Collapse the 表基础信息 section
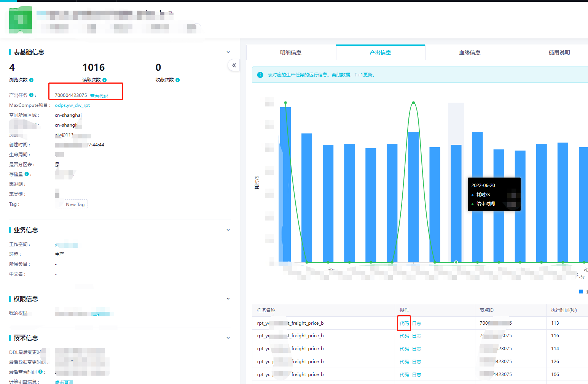 (x=228, y=52)
